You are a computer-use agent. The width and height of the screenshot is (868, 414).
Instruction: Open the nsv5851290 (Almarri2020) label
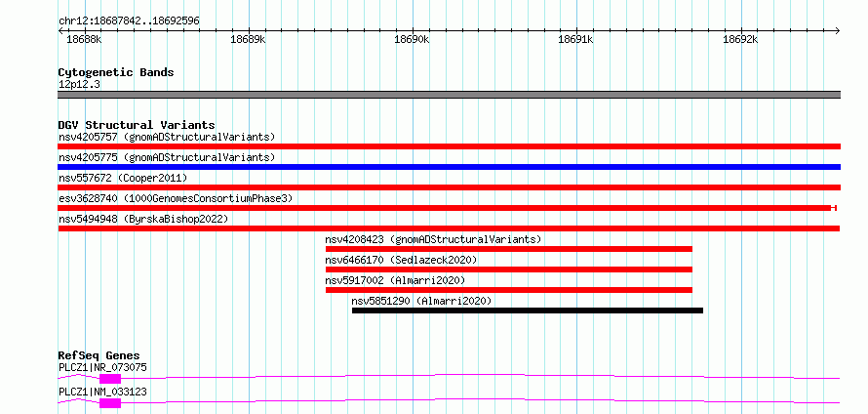click(422, 301)
